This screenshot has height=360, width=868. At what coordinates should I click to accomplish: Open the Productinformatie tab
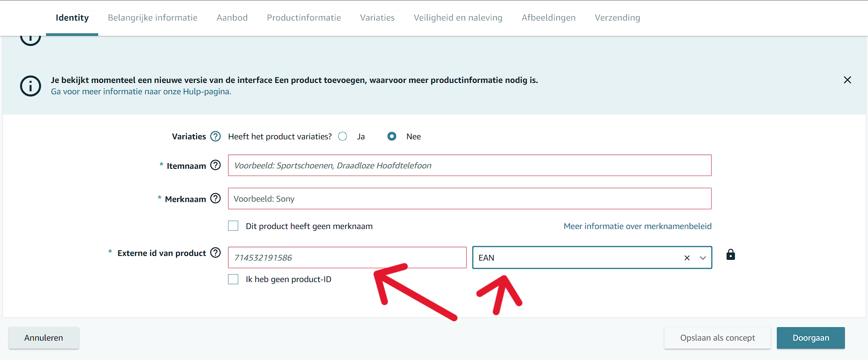pos(304,18)
